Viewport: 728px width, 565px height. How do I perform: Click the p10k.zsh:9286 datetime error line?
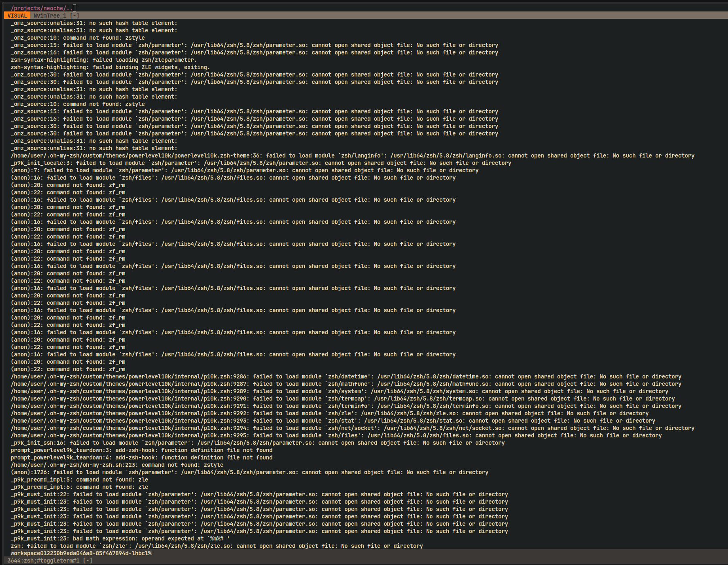pyautogui.click(x=346, y=377)
